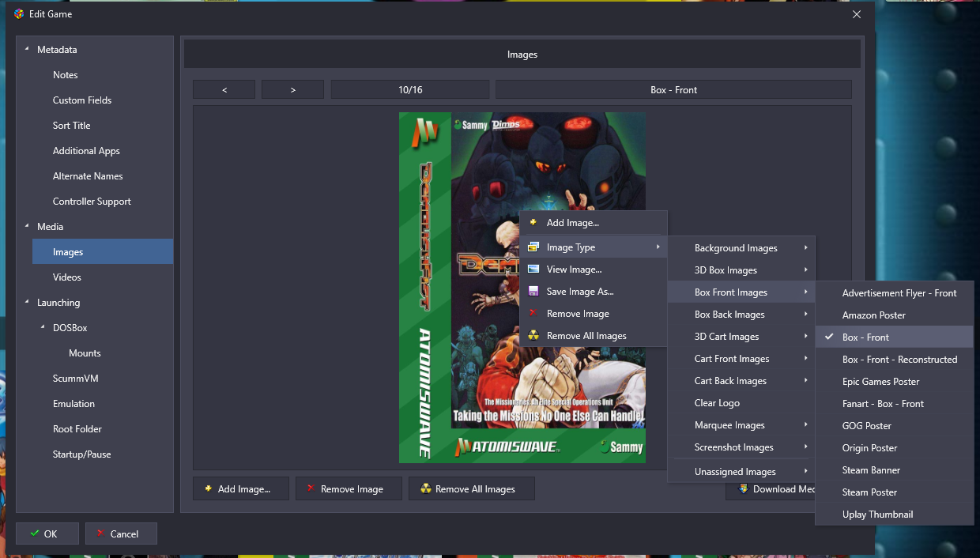Select GOG Poster image type
The image size is (980, 558).
tap(895, 426)
